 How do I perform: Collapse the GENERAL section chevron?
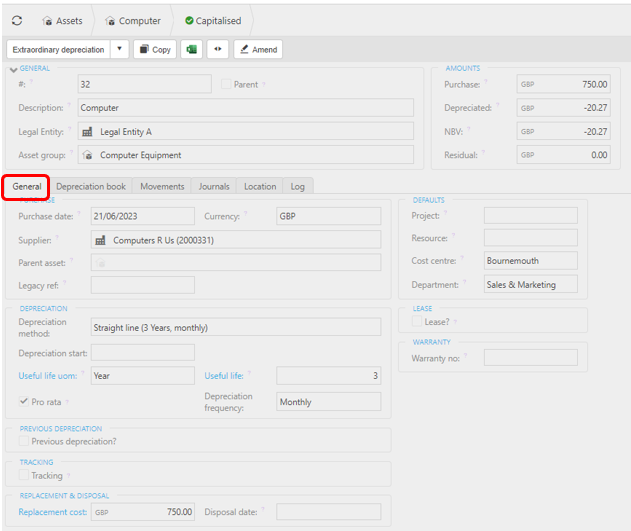[13, 70]
